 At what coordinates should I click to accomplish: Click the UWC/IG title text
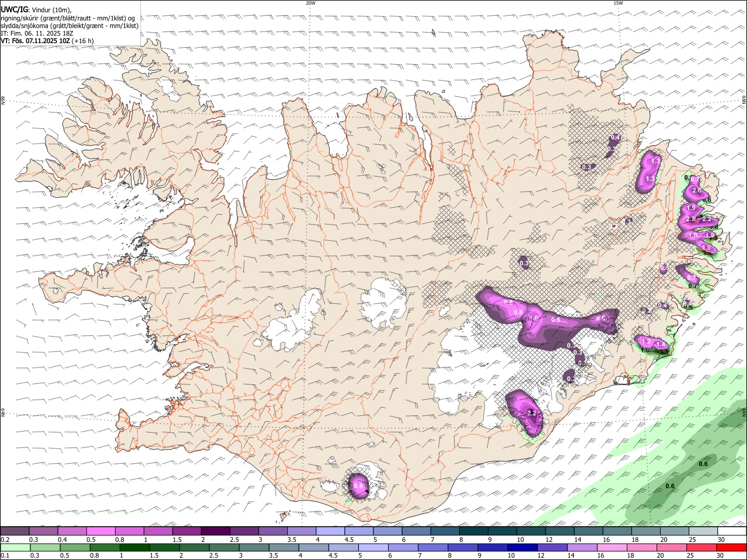(14, 10)
